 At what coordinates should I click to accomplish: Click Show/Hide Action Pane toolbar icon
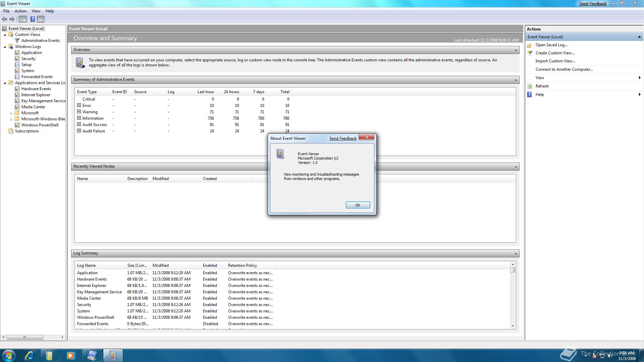pos(41,19)
